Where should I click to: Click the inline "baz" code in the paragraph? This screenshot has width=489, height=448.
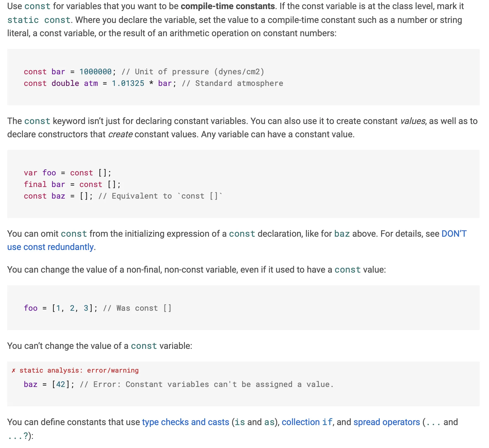pyautogui.click(x=342, y=234)
